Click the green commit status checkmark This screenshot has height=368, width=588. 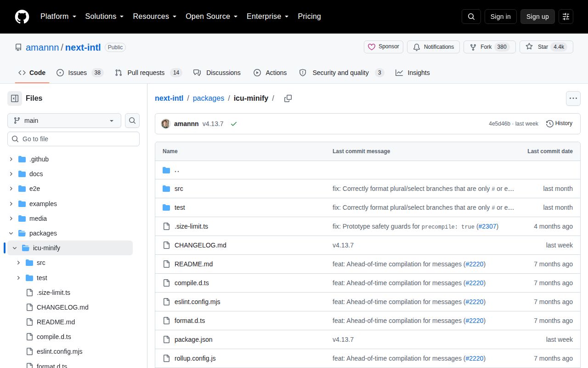234,124
